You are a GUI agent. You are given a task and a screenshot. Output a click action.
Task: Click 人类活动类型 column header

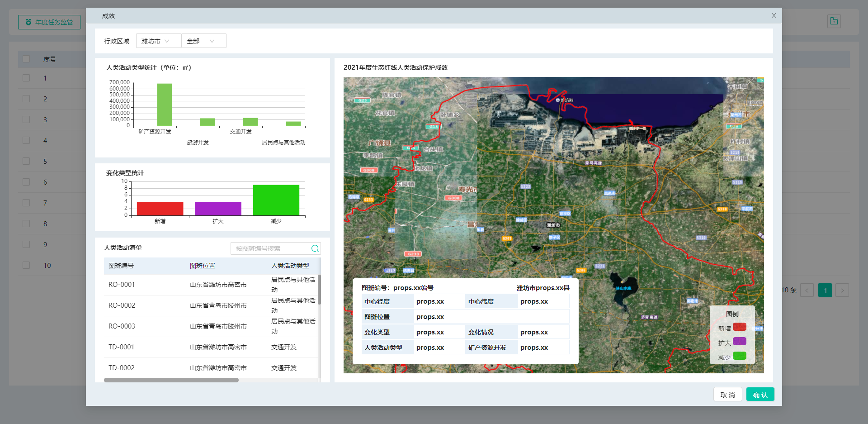click(290, 266)
